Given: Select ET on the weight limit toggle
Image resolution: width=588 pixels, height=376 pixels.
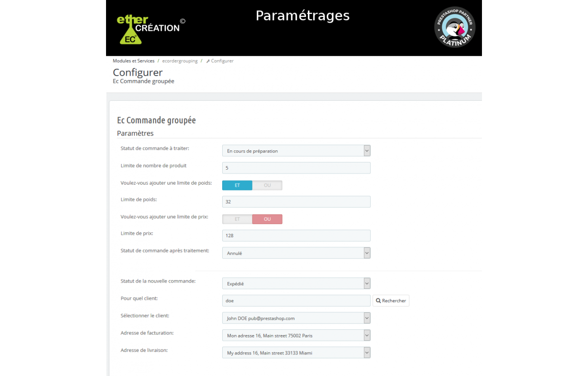Looking at the screenshot, I should pos(237,185).
